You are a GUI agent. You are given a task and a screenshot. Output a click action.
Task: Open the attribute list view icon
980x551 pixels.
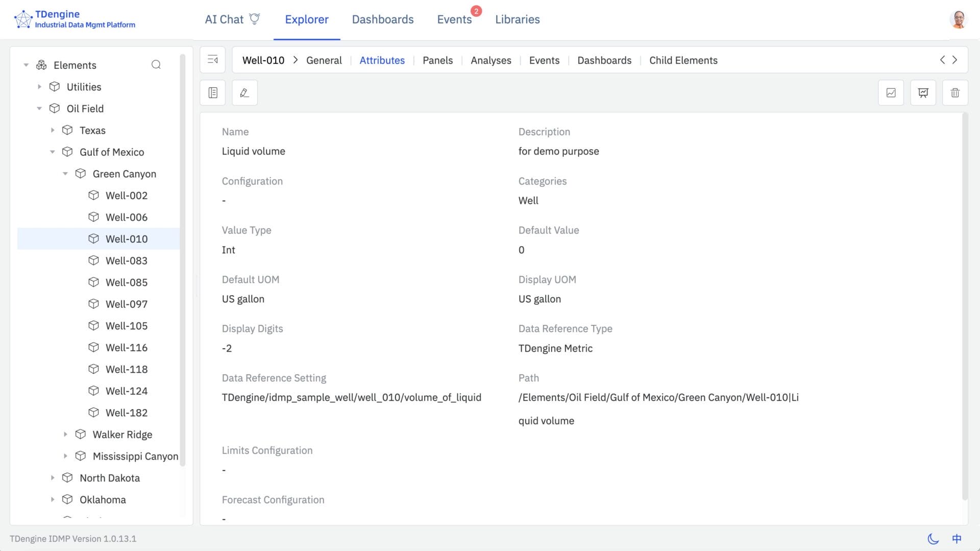tap(213, 93)
